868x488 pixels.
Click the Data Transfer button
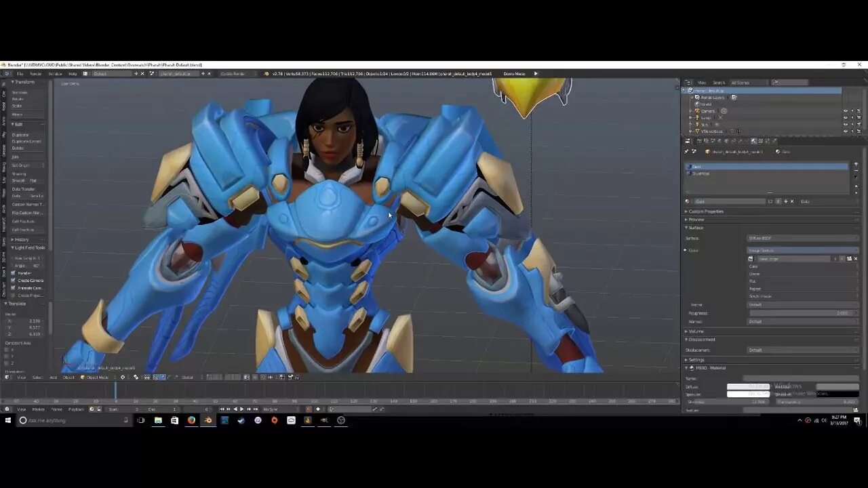(x=28, y=189)
